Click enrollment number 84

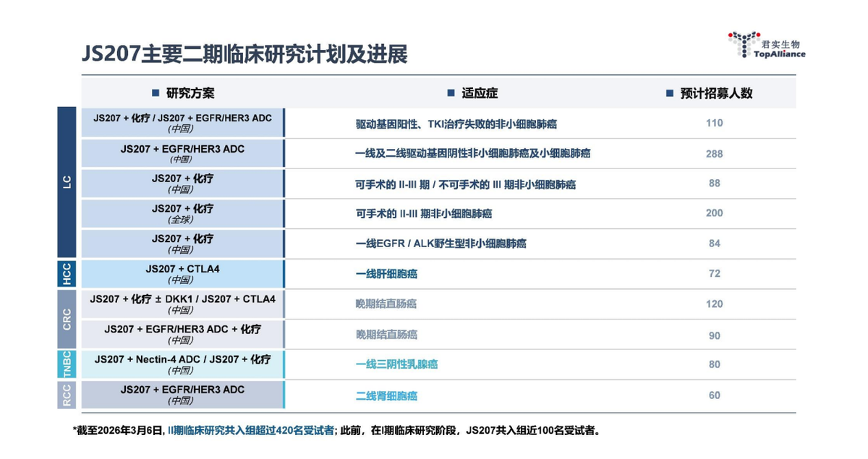coord(715,244)
